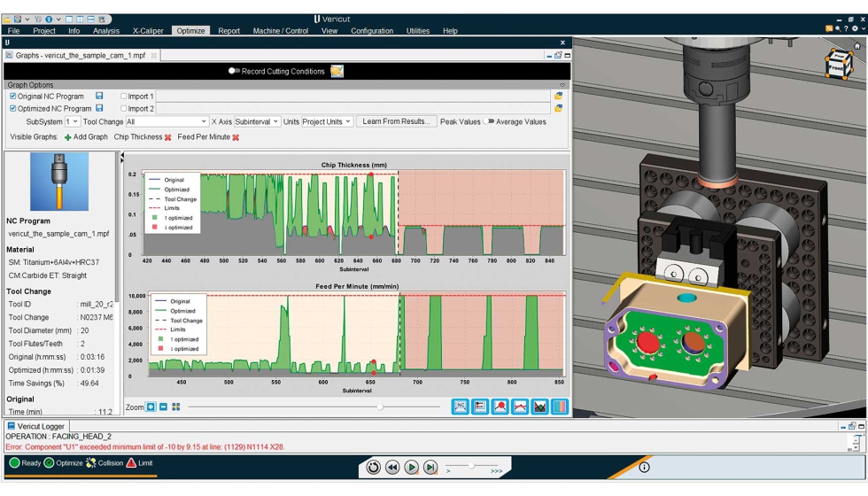Screen dimensions: 868x496
Task: Browse file for Import 2 folder icon
Action: click(x=558, y=108)
